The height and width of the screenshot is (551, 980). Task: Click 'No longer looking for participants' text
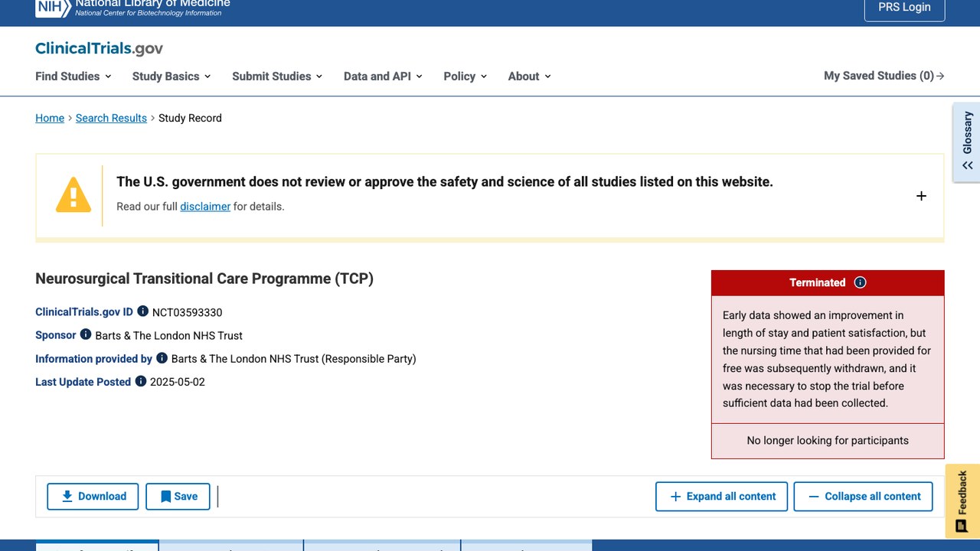(828, 441)
